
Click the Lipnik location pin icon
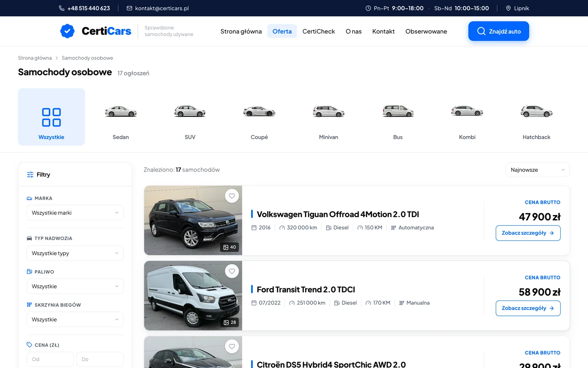click(x=508, y=8)
